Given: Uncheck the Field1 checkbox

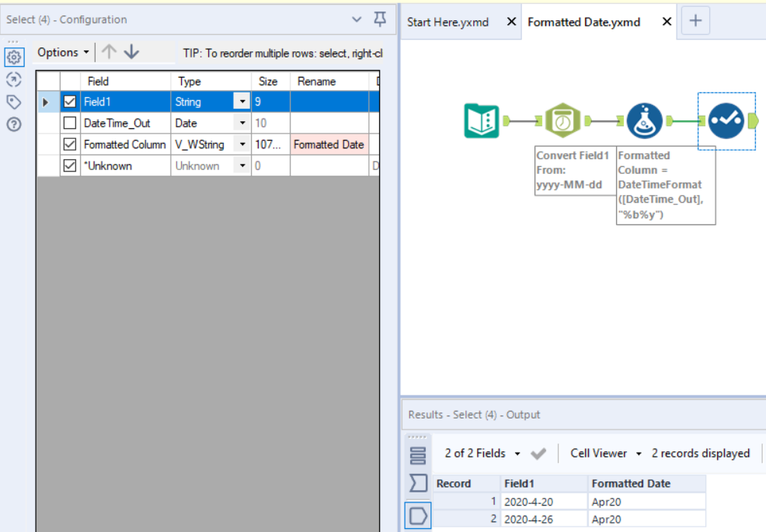Looking at the screenshot, I should [70, 102].
